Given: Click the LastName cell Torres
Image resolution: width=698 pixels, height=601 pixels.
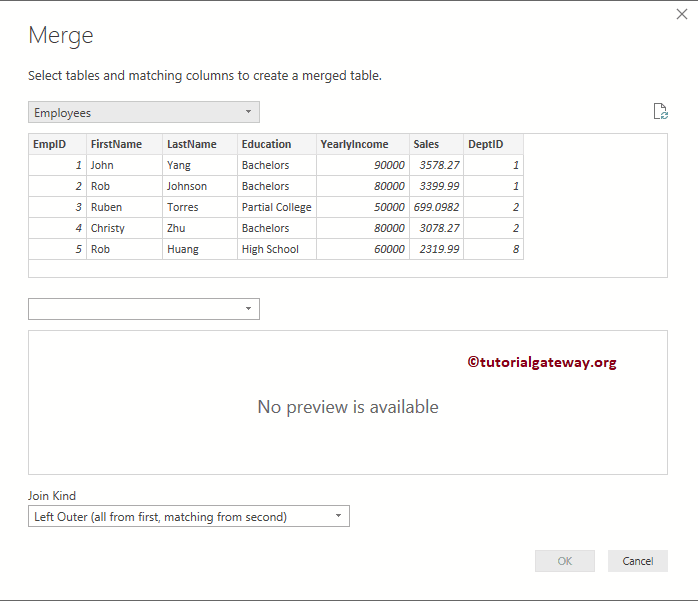Looking at the screenshot, I should (x=200, y=207).
